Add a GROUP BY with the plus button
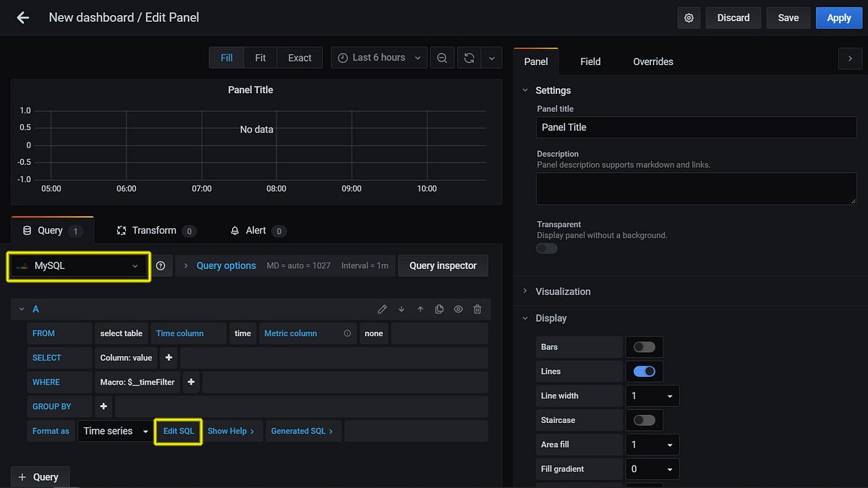The width and height of the screenshot is (868, 488). pyautogui.click(x=103, y=406)
